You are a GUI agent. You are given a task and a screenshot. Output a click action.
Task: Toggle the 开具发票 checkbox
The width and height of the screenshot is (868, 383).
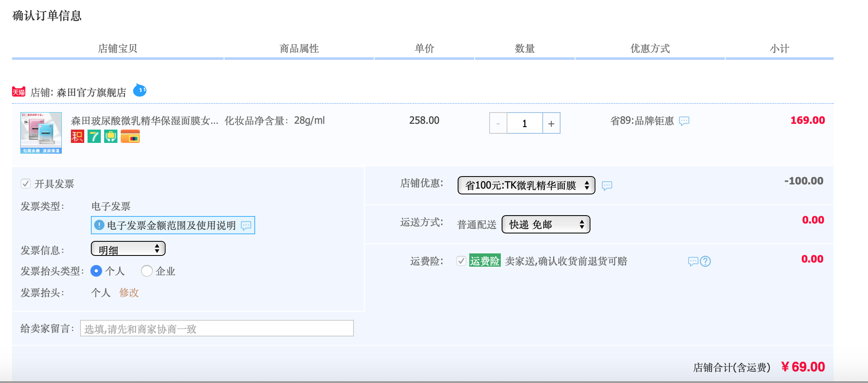tap(26, 184)
